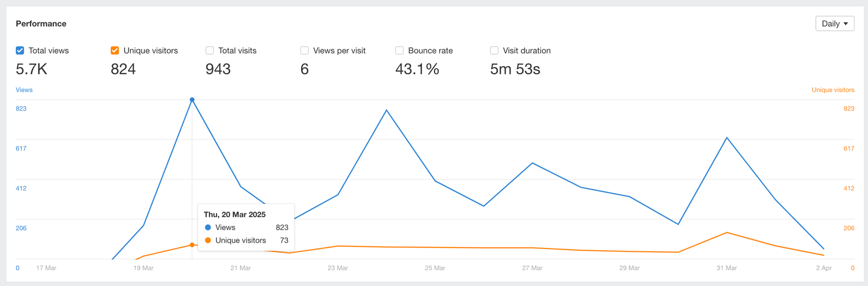The height and width of the screenshot is (286, 868).
Task: Click the Unique visitors right axis label
Action: 833,90
